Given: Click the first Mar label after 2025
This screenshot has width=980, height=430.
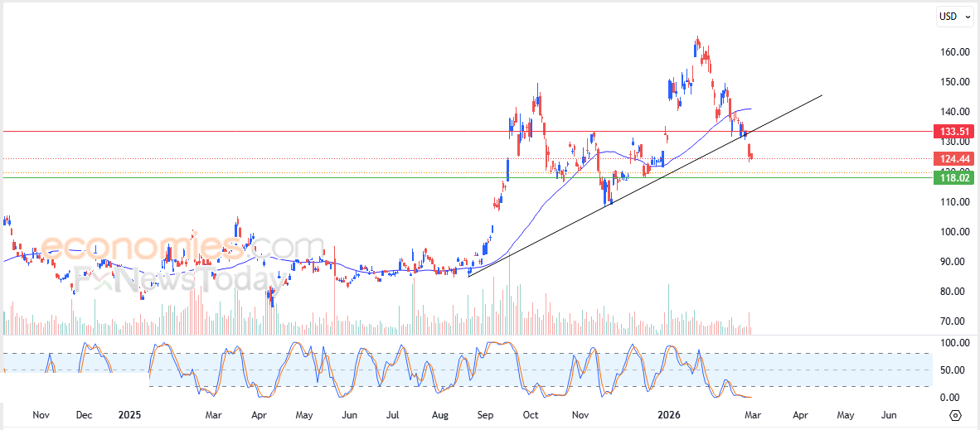Looking at the screenshot, I should pos(214,415).
